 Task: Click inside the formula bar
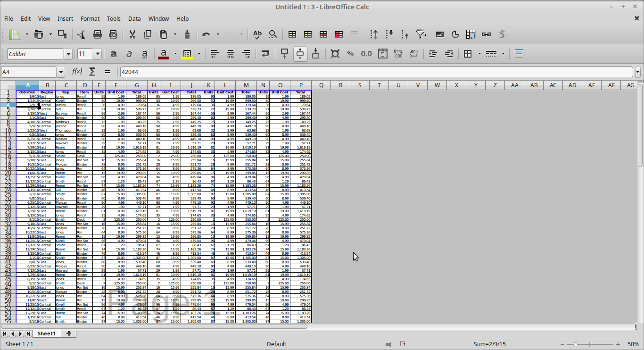[x=330, y=71]
